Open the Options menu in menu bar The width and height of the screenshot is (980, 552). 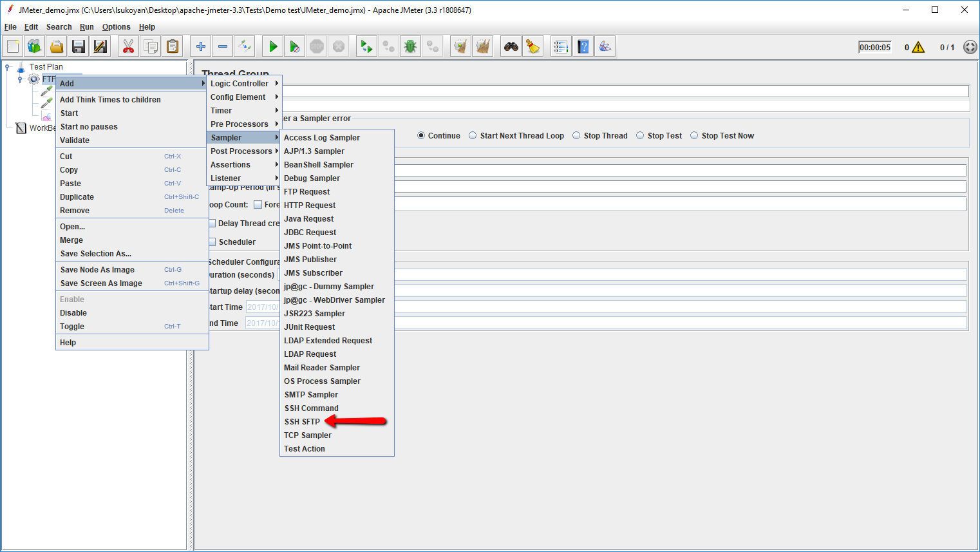[116, 27]
